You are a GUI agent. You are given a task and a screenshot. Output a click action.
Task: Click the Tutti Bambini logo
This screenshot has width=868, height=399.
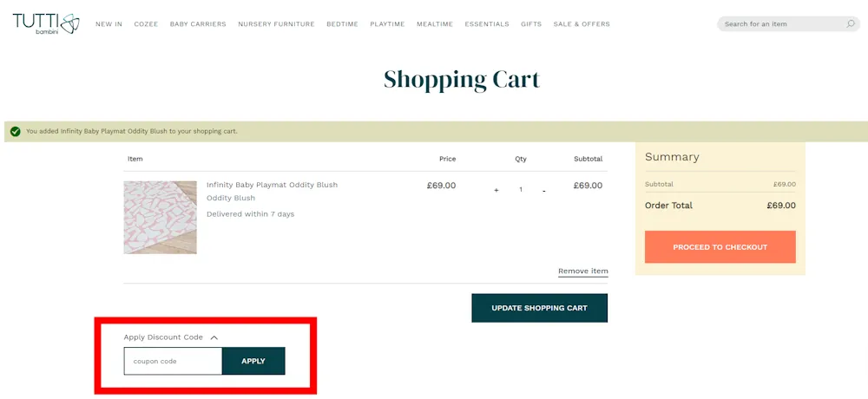47,23
